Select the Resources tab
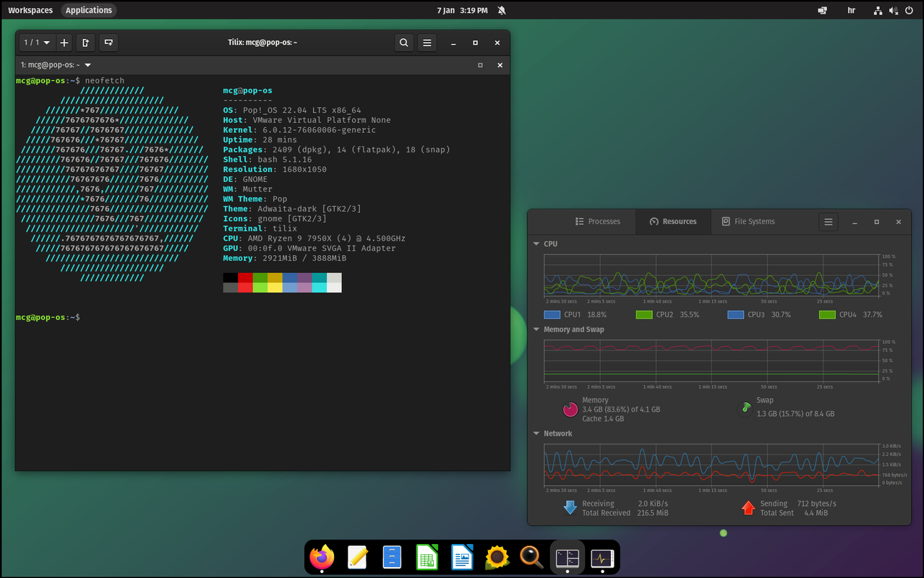Viewport: 924px width, 578px height. tap(672, 222)
